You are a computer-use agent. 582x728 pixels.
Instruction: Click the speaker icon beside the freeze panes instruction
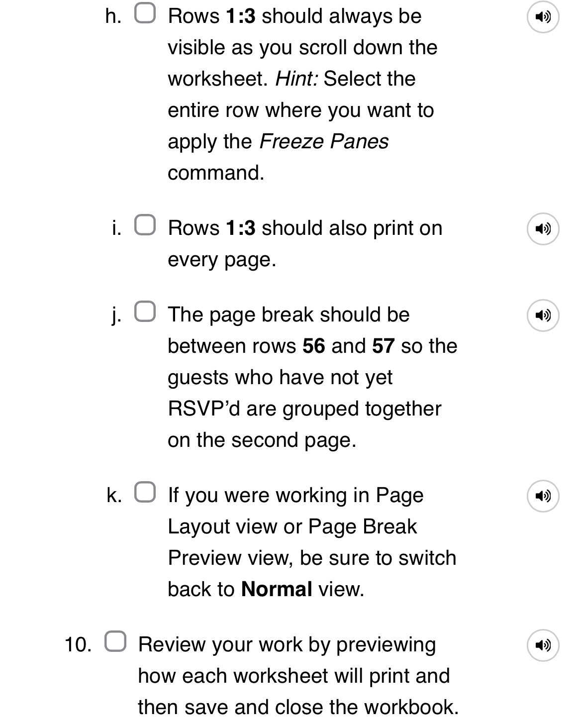pos(543,17)
